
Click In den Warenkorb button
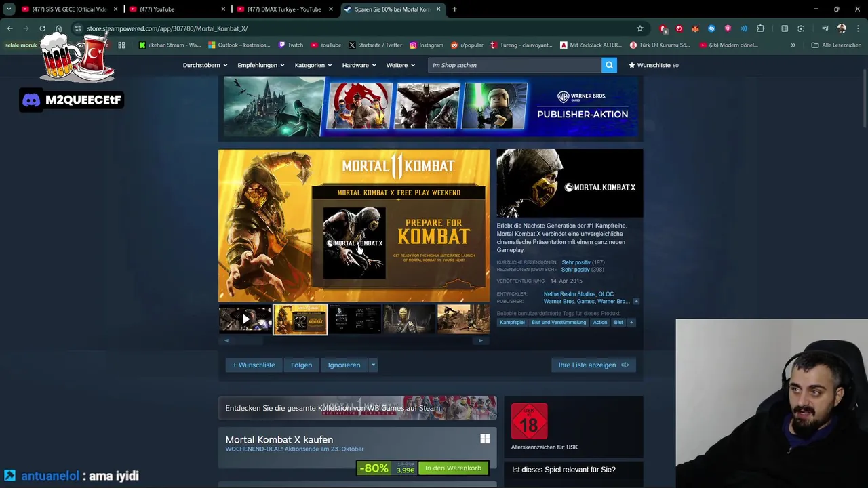coord(453,468)
